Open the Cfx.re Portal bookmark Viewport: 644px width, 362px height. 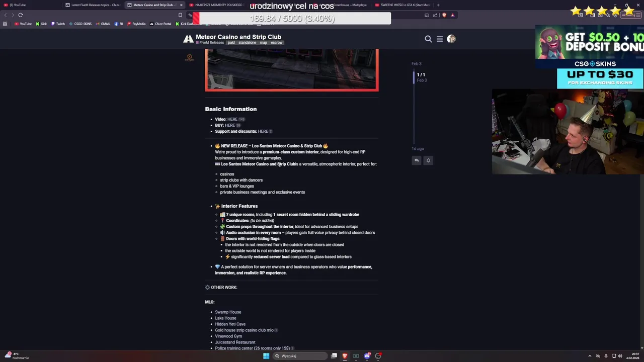[x=160, y=24]
